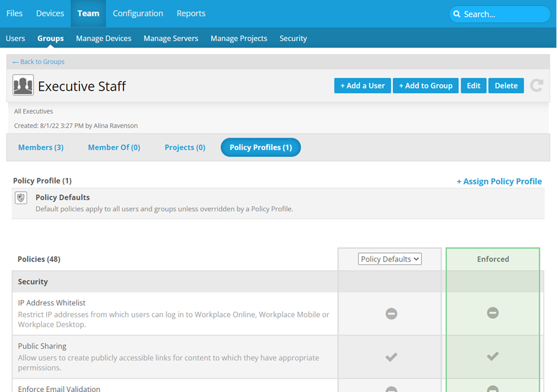Click the Executive Staff group avatar icon
Viewport: 557px width, 392px height.
[x=23, y=85]
